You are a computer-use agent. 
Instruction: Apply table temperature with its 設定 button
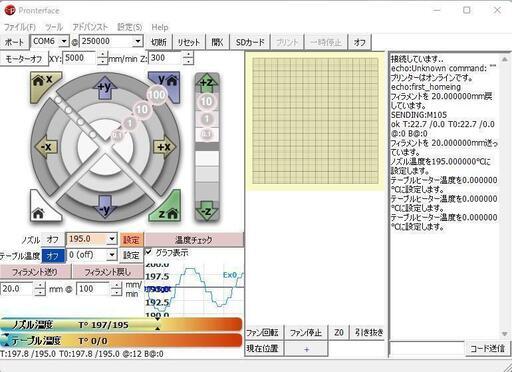pyautogui.click(x=131, y=256)
